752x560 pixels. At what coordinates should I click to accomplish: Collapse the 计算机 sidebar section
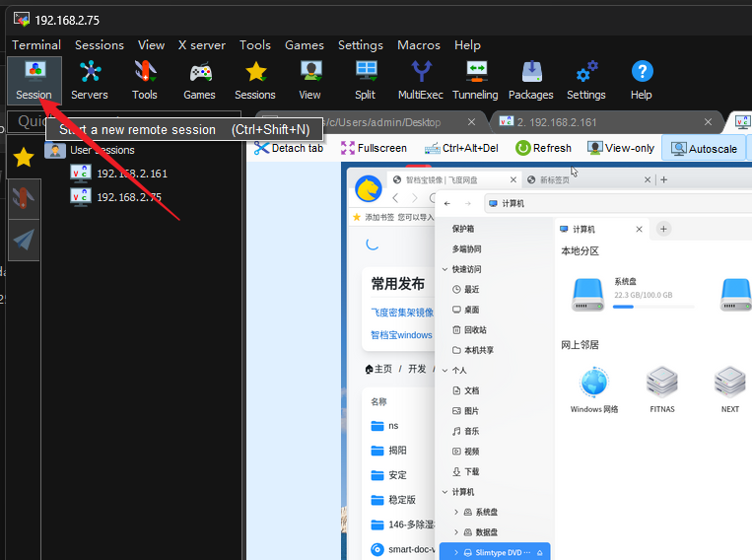coord(444,492)
